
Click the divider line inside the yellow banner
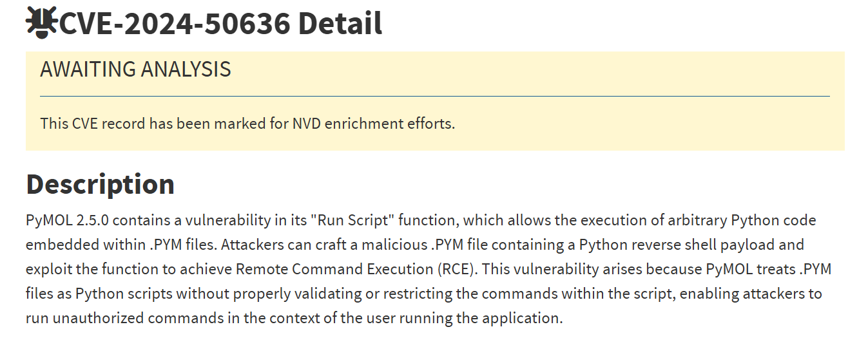click(434, 96)
